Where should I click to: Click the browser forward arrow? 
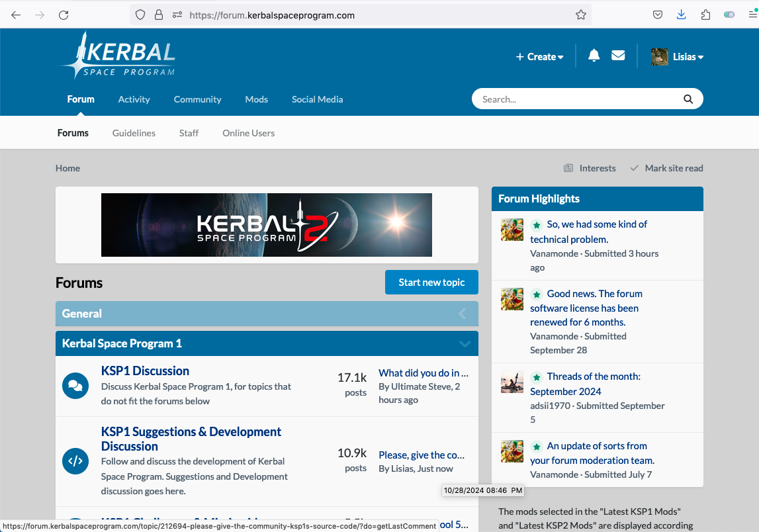pos(40,15)
